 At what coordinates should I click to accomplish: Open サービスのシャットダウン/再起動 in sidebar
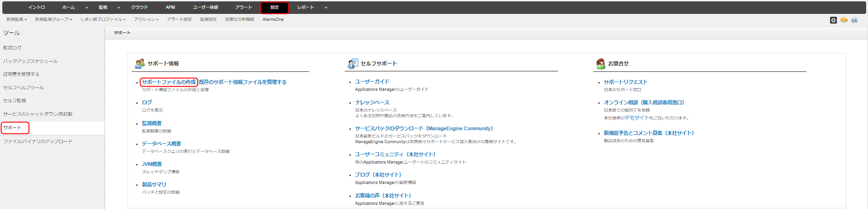click(38, 114)
